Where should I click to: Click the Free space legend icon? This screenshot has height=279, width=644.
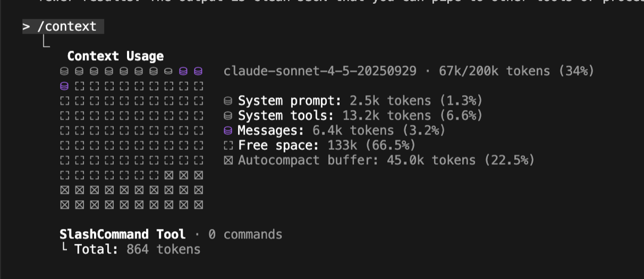coord(228,146)
